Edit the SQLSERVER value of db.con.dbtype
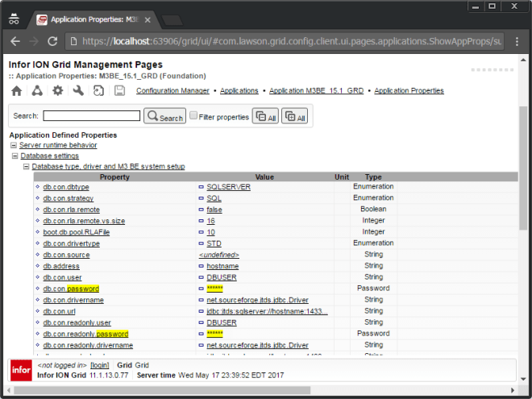This screenshot has width=532, height=399. click(228, 187)
